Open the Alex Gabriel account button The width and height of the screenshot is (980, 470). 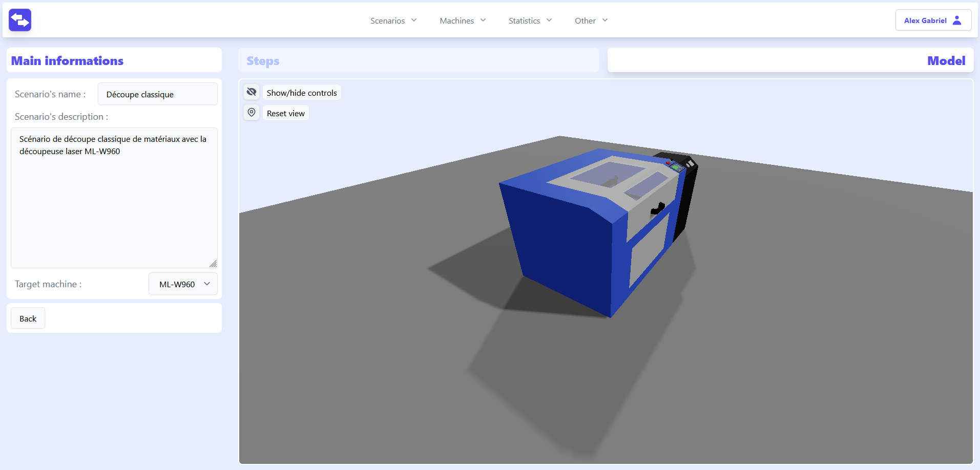pos(932,20)
